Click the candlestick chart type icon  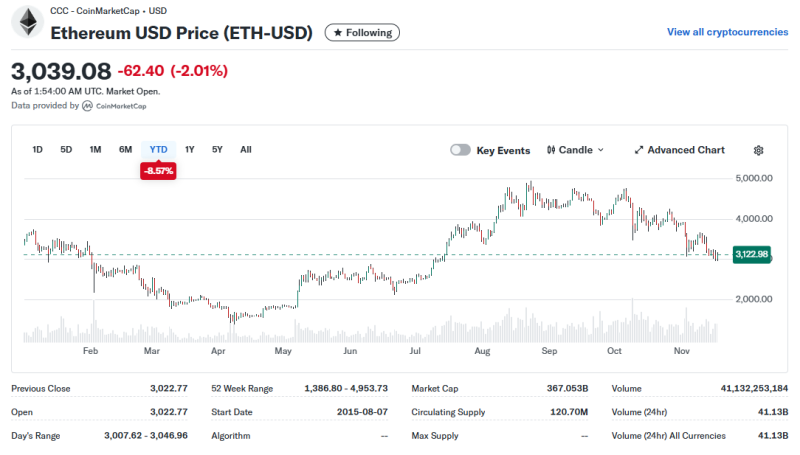point(551,150)
